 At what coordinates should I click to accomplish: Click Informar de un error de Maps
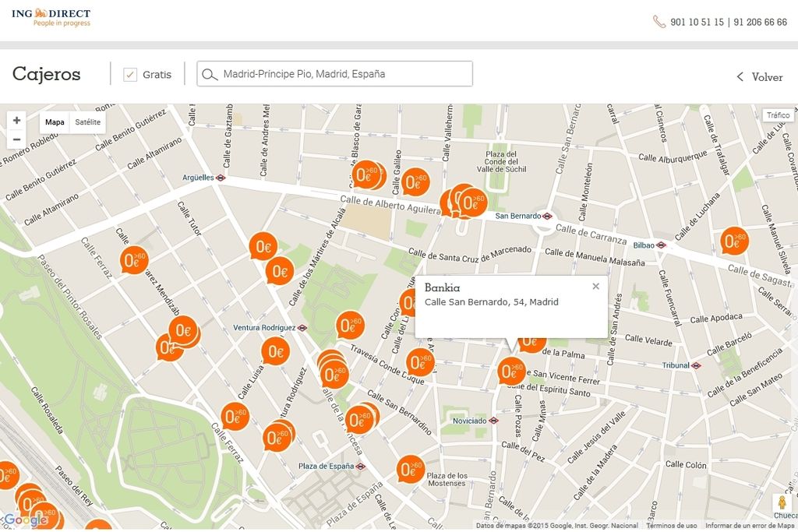[x=750, y=526]
